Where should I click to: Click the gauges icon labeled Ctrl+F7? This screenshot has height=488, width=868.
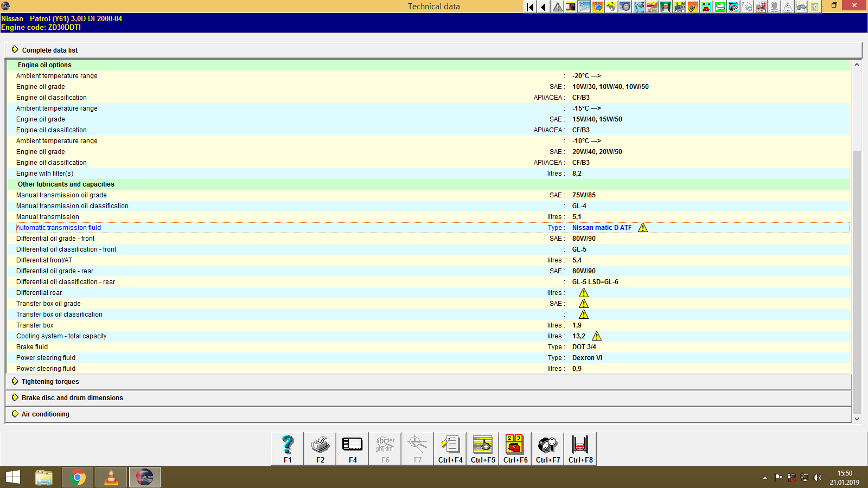click(x=547, y=448)
